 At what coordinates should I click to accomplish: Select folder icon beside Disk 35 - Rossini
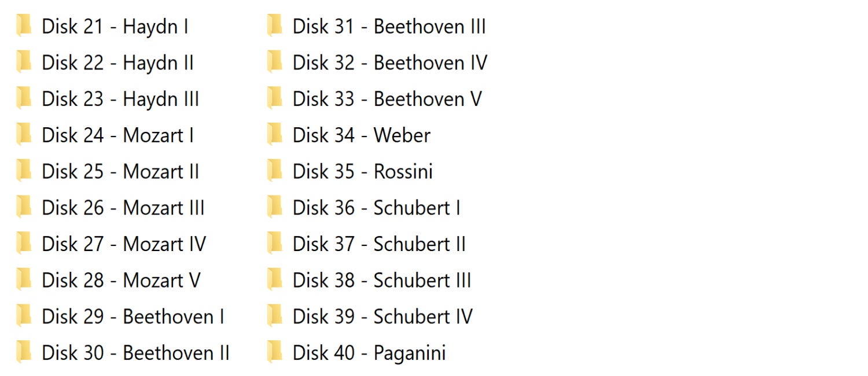pyautogui.click(x=274, y=172)
